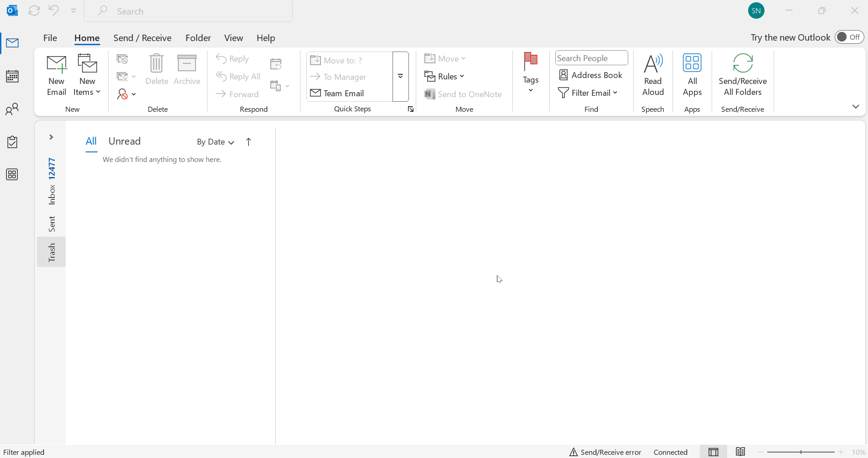Switch to Reading view in status bar

[740, 452]
